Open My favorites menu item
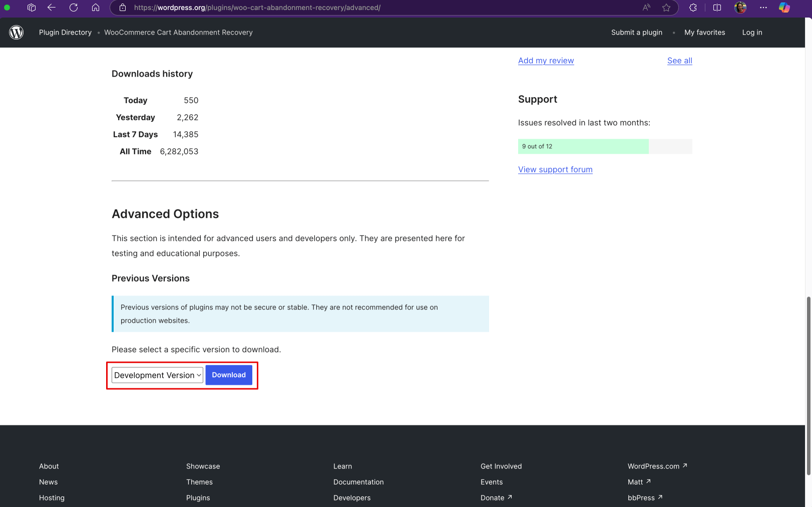Image resolution: width=812 pixels, height=507 pixels. click(x=705, y=33)
